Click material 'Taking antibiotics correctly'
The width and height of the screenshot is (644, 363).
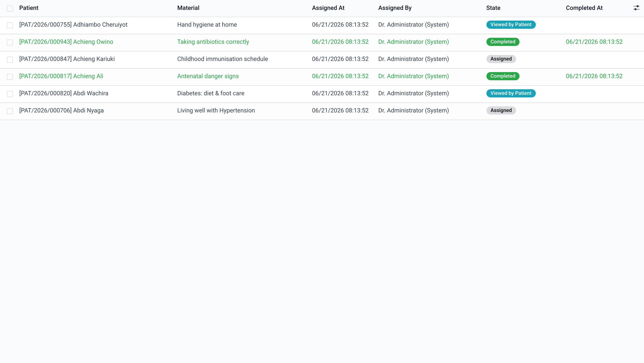[x=213, y=42]
